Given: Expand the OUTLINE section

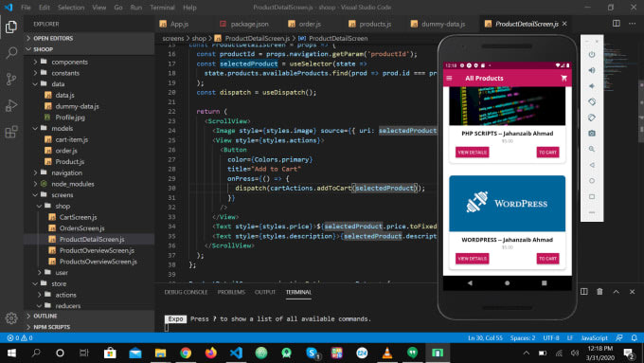Looking at the screenshot, I should 89,316.
